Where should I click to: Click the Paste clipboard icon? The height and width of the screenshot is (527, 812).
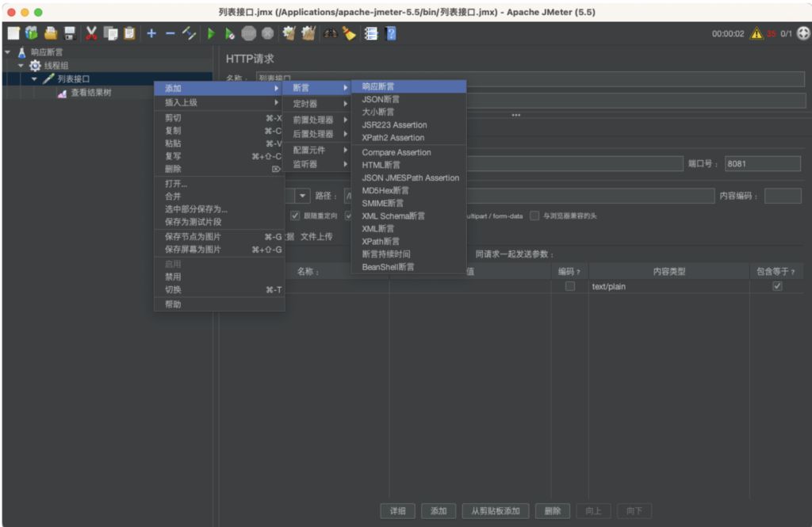[x=129, y=33]
